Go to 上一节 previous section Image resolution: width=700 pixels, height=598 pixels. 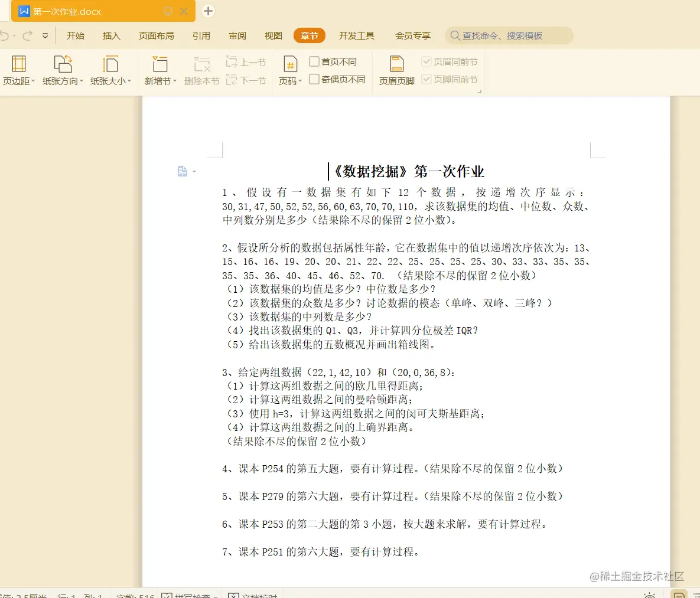[x=246, y=62]
